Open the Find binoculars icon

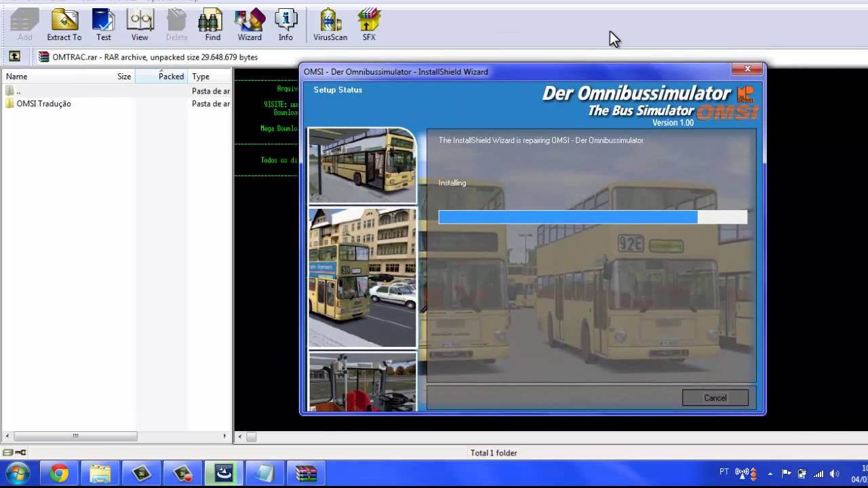tap(213, 25)
